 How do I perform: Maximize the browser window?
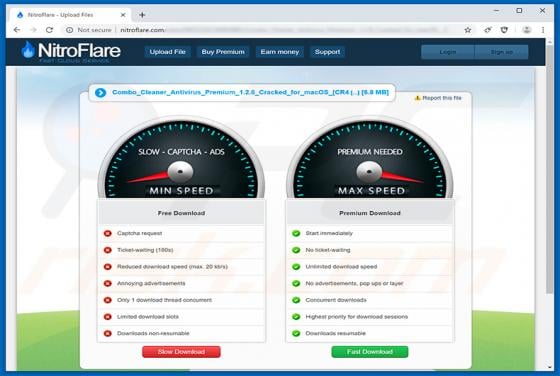(519, 11)
